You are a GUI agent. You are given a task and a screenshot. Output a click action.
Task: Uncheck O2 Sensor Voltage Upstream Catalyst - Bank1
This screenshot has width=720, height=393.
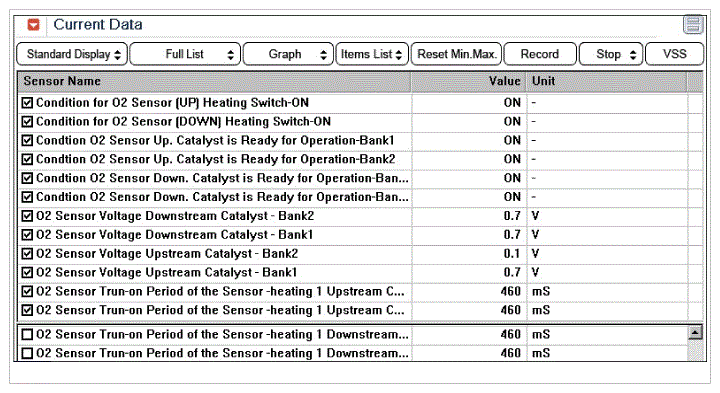(27, 272)
